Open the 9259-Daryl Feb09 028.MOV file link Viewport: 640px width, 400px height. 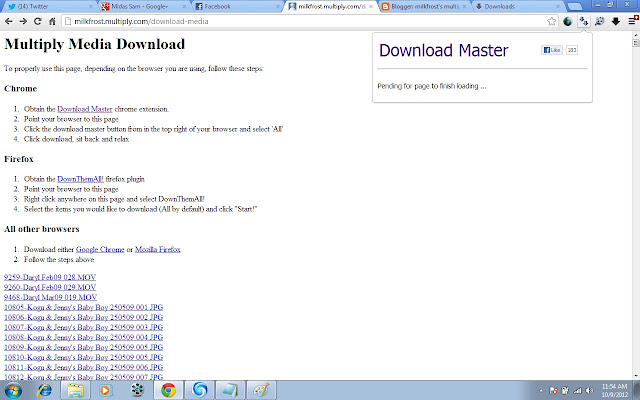(50, 277)
